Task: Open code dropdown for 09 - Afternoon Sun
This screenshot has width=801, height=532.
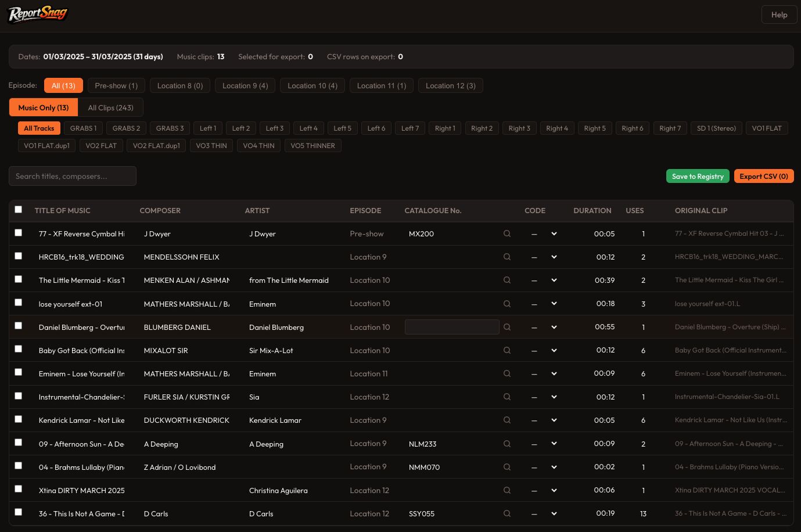Action: coord(544,444)
